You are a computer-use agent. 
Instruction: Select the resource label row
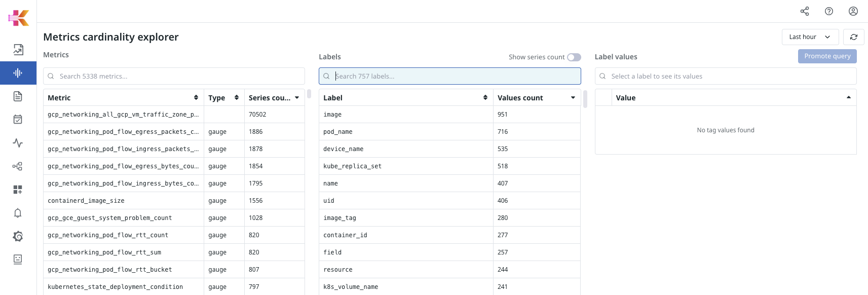[450, 270]
